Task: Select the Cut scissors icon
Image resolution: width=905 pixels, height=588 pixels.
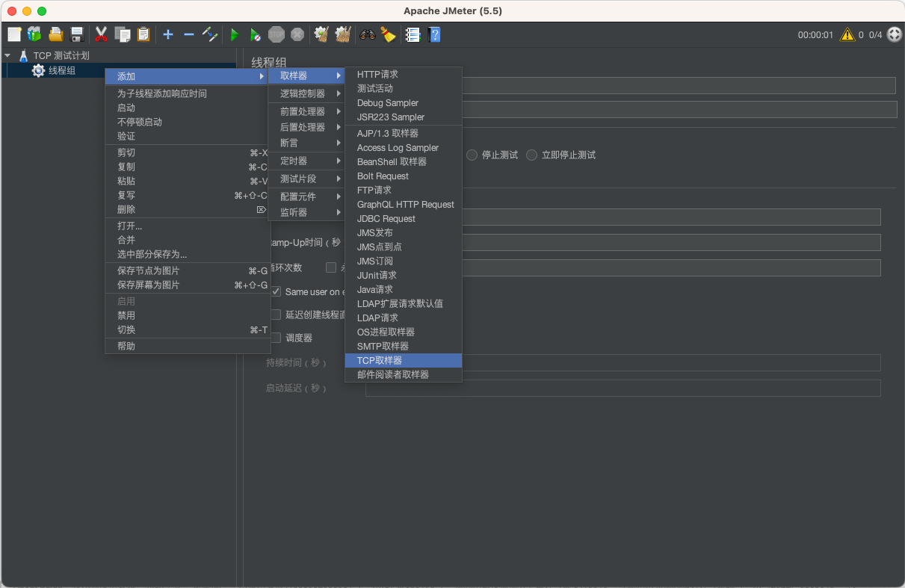Action: point(101,34)
